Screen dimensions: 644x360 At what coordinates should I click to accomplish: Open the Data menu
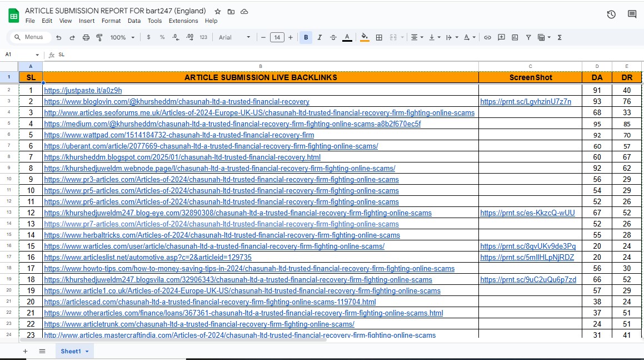tap(134, 21)
